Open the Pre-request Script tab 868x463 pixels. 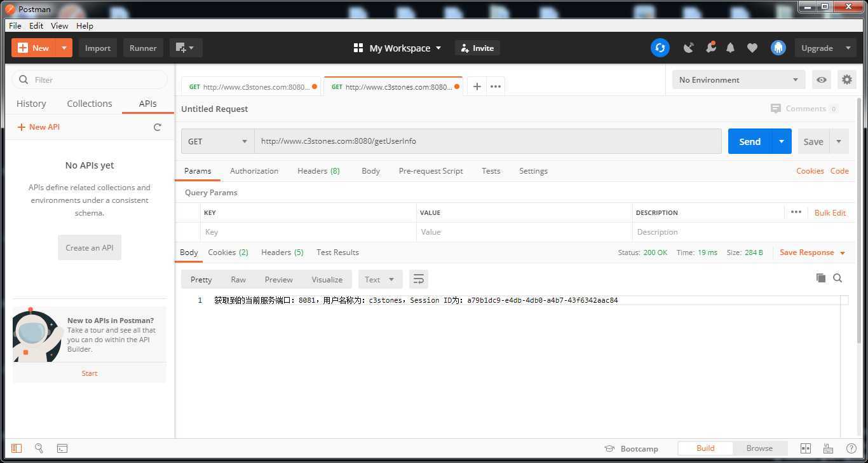pos(431,171)
